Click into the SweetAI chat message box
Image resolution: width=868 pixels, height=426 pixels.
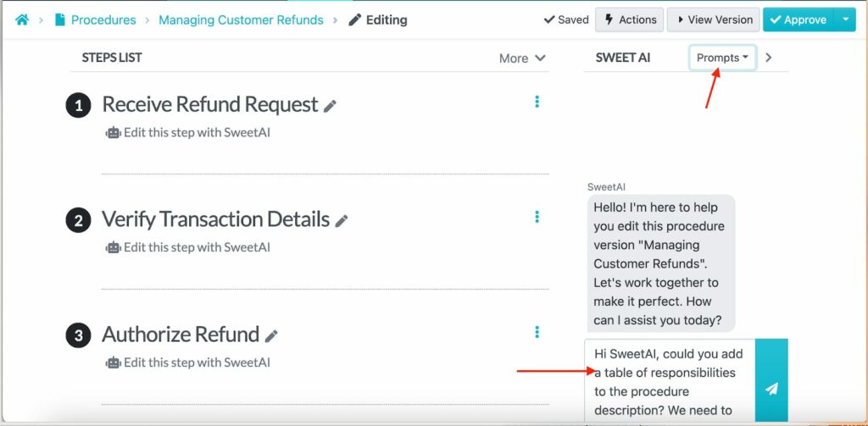(668, 381)
